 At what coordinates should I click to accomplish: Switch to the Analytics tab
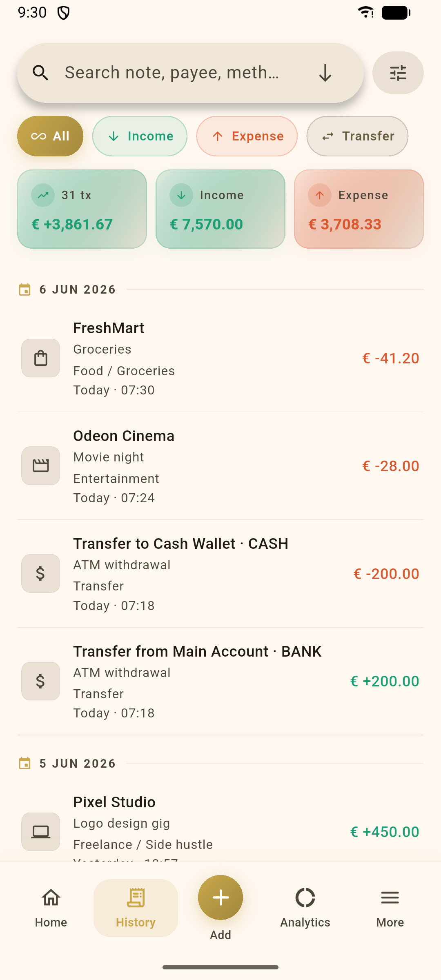point(305,908)
